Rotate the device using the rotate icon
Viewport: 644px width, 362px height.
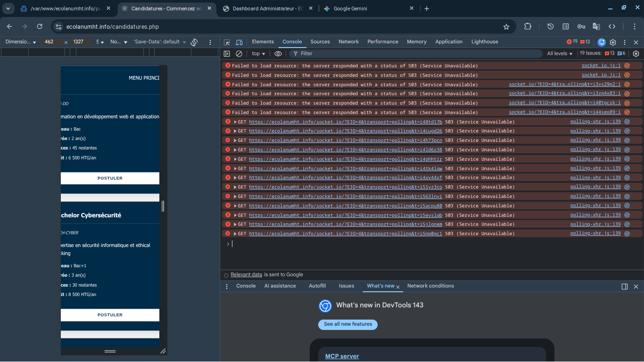click(194, 42)
